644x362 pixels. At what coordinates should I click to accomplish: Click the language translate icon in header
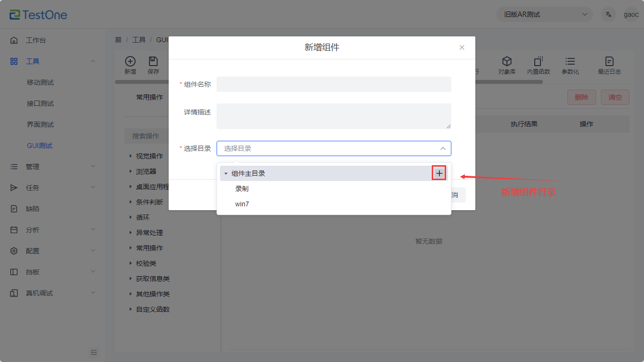[x=609, y=14]
